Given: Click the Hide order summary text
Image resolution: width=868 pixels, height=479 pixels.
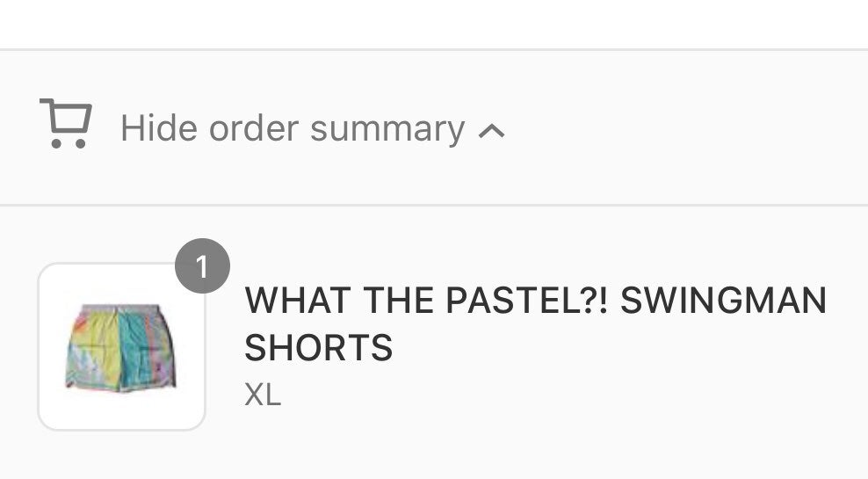Looking at the screenshot, I should (x=293, y=129).
